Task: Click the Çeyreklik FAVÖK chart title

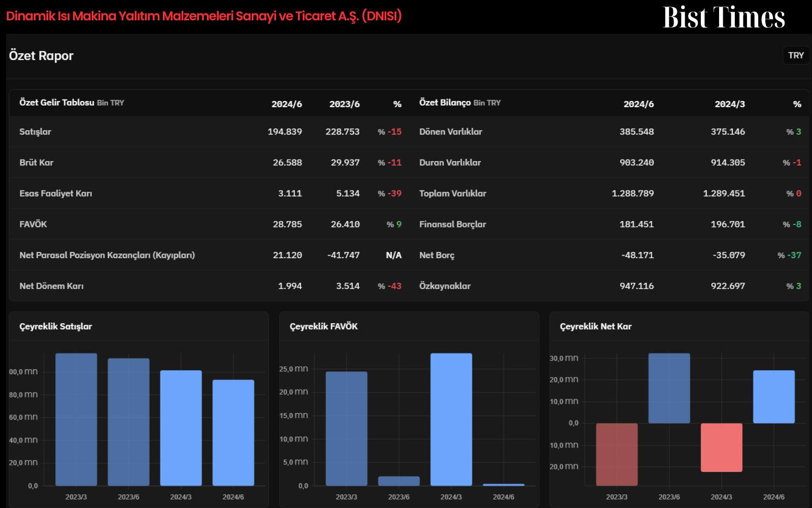Action: coord(324,327)
